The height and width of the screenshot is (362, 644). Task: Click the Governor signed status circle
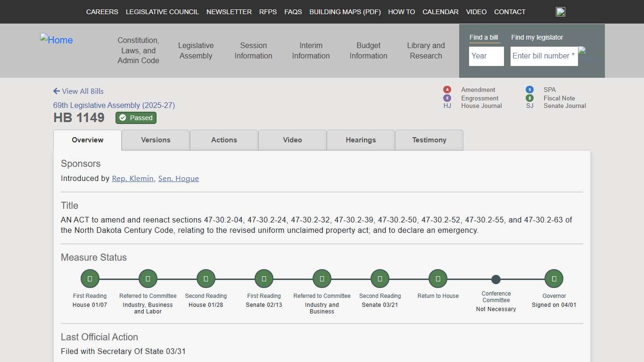coord(553,279)
